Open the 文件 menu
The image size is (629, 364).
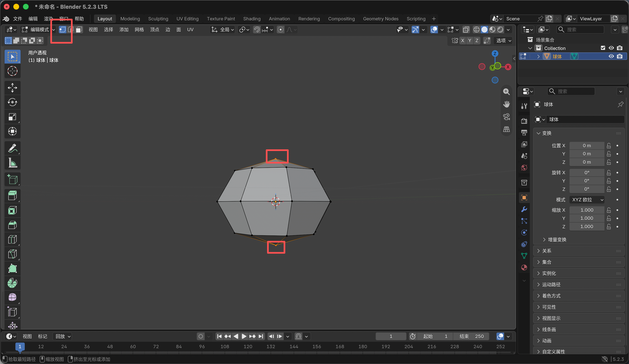click(x=17, y=19)
